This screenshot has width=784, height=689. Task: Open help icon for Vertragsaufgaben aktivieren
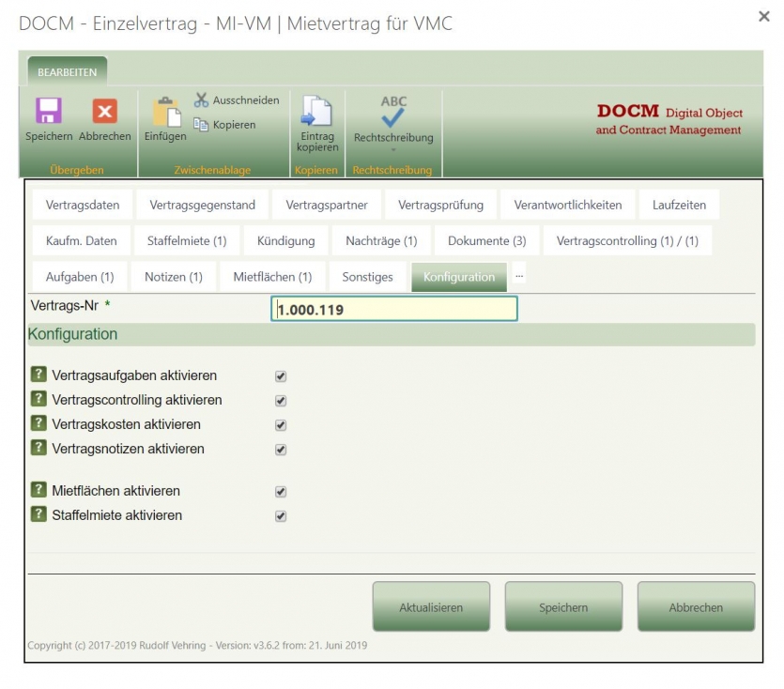[38, 374]
